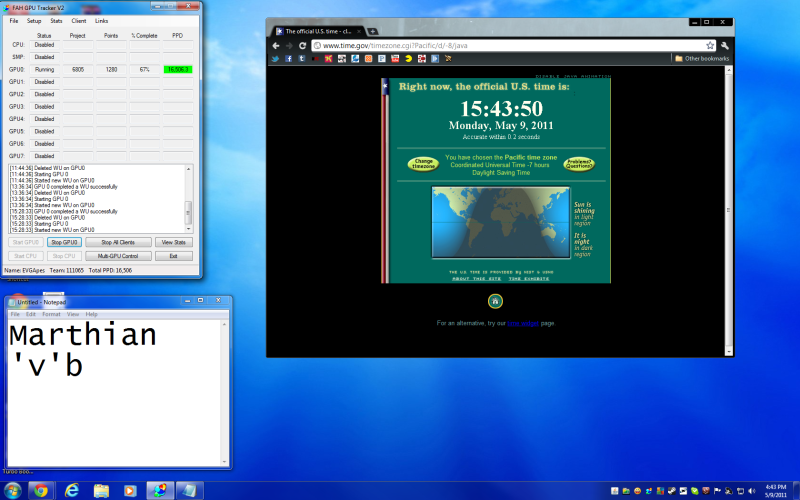Open the Format menu in Notepad
This screenshot has width=800, height=500.
pyautogui.click(x=51, y=314)
